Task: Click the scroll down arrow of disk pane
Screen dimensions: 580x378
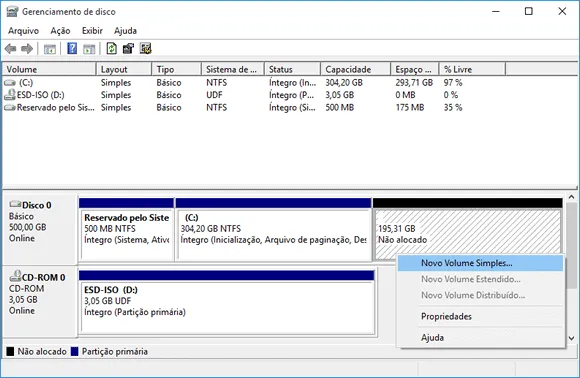Action: coord(571,338)
